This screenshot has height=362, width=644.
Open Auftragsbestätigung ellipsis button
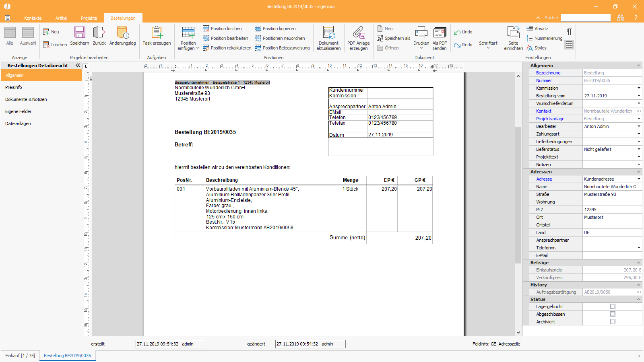(x=639, y=292)
